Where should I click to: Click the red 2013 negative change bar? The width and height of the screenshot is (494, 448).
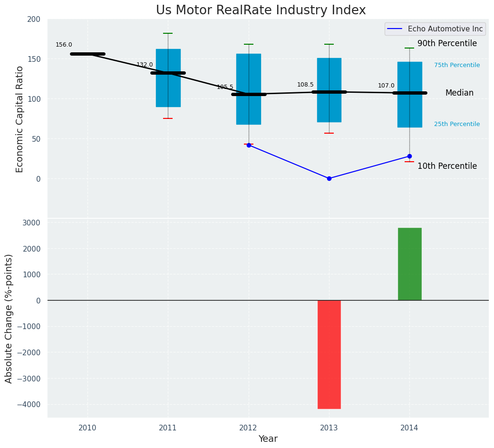(329, 354)
